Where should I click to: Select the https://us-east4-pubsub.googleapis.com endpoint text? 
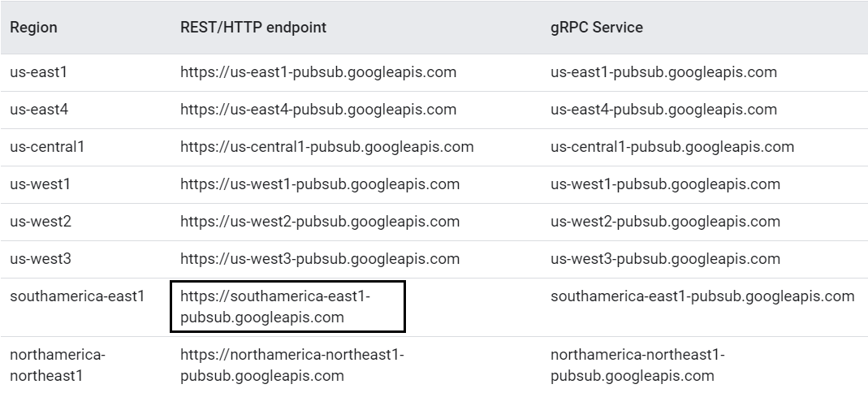coord(318,110)
